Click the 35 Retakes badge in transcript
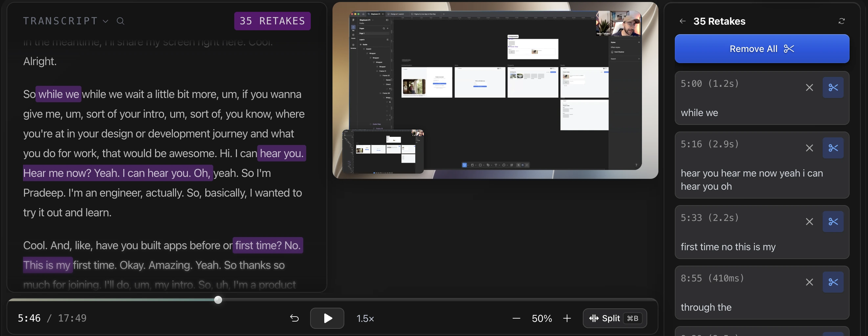Viewport: 868px width, 336px height. (272, 21)
